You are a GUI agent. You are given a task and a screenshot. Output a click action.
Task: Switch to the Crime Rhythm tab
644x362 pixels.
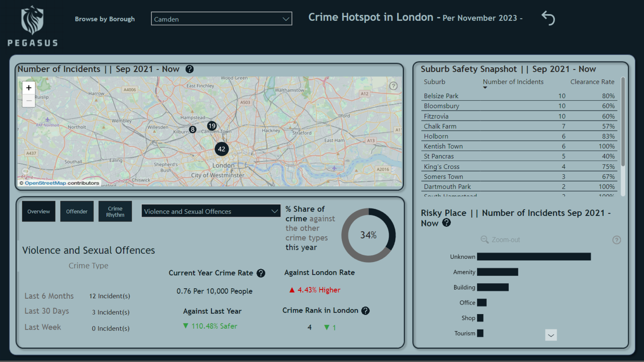(115, 212)
